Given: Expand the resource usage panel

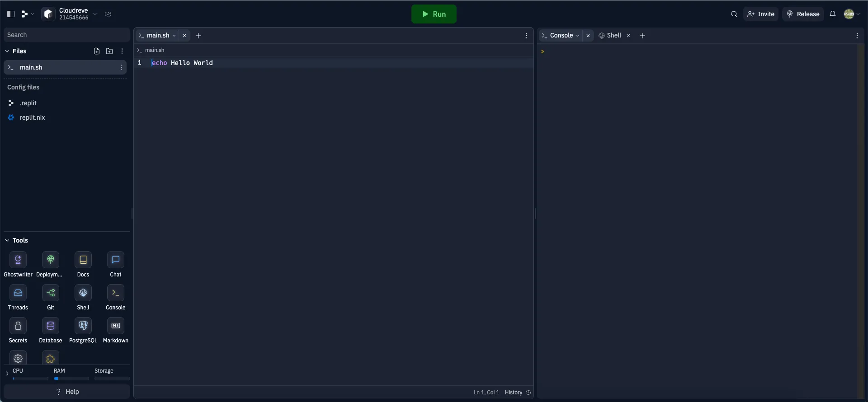Looking at the screenshot, I should point(7,374).
